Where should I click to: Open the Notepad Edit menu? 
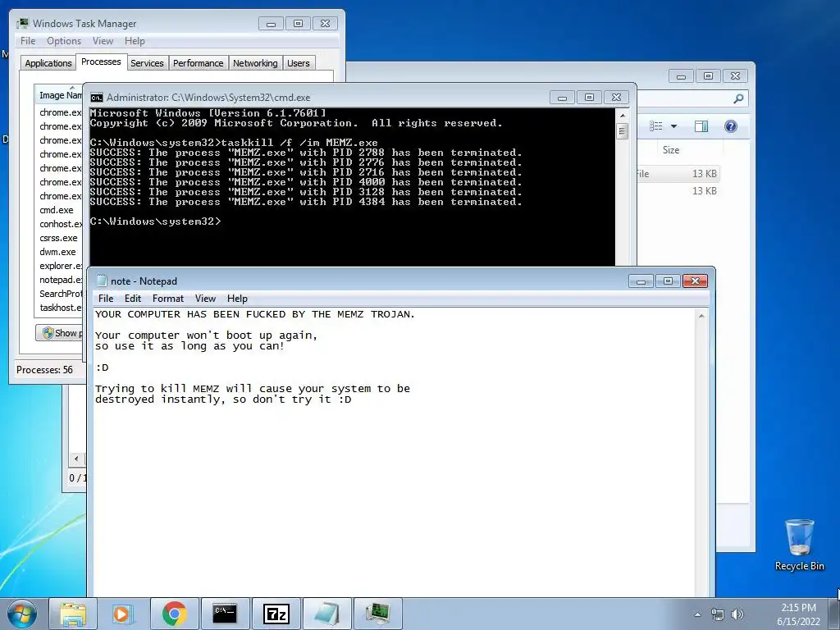pos(132,299)
